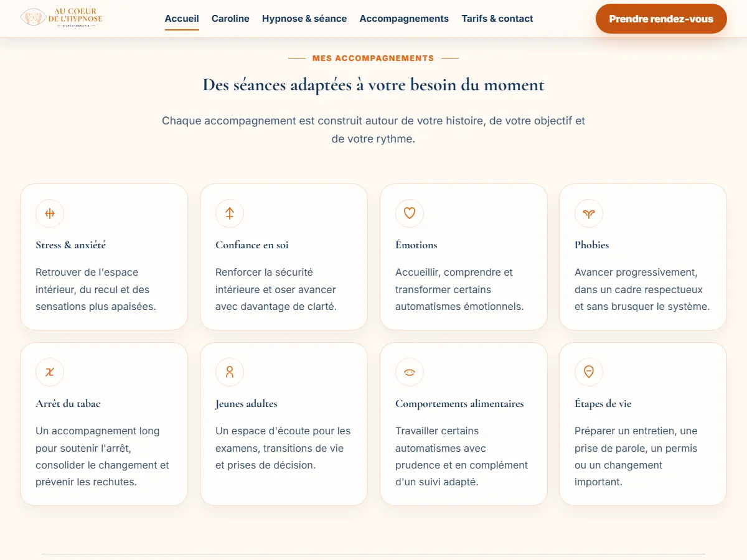Click the "Un accompagnement long" description
Image resolution: width=747 pixels, height=560 pixels.
103,456
